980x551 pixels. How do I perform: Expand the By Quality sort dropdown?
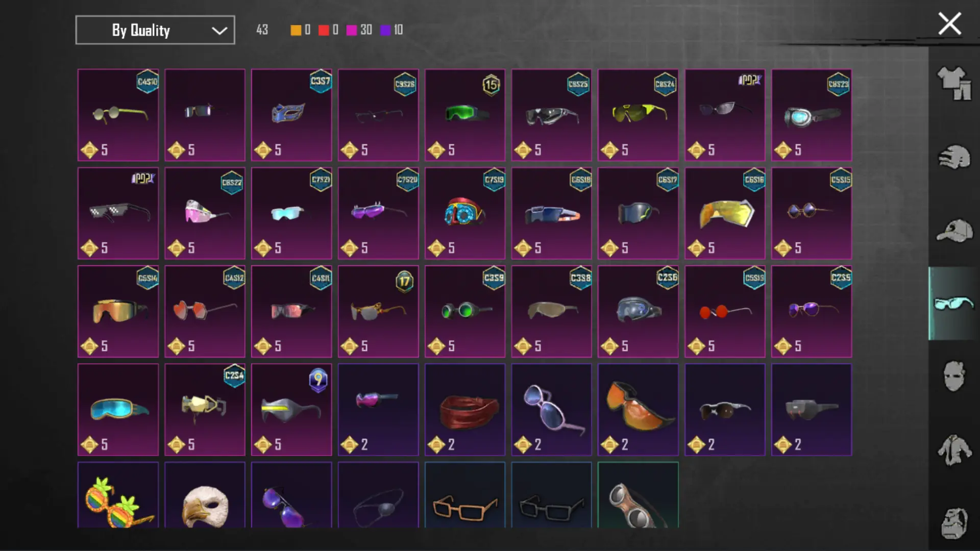click(x=155, y=30)
